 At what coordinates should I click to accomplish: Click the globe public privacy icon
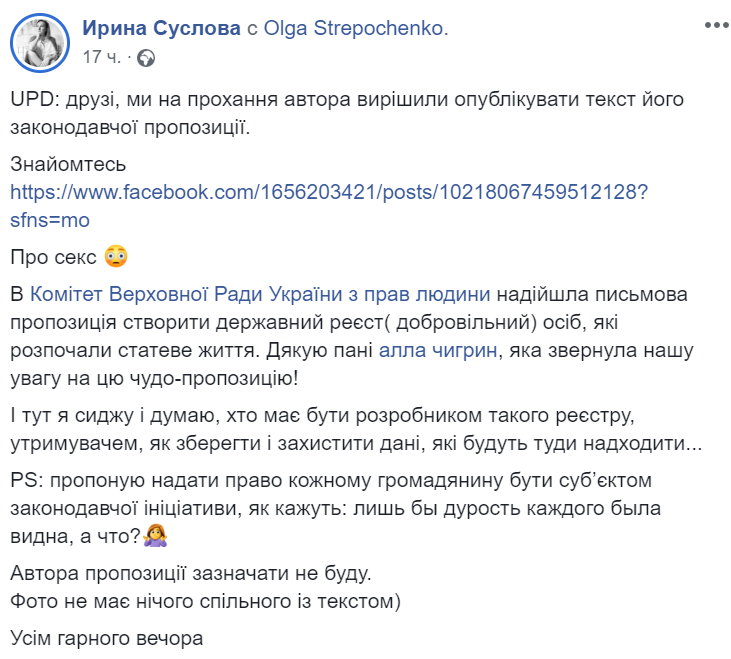[146, 57]
